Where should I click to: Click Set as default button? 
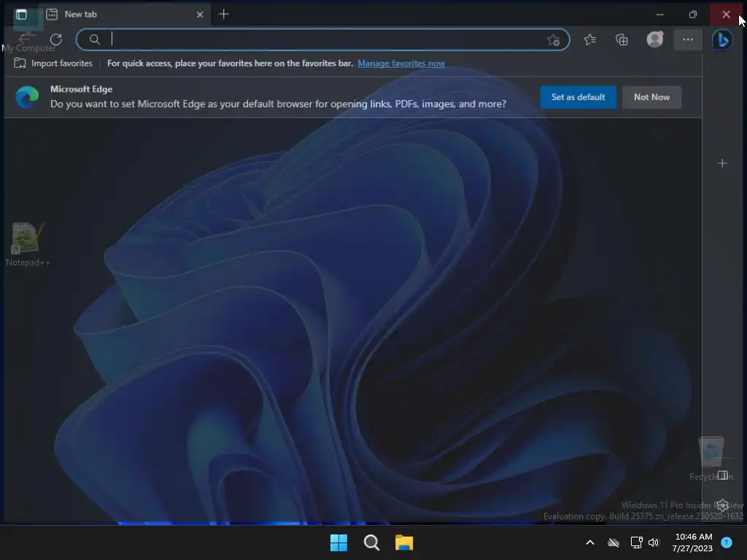(x=578, y=97)
